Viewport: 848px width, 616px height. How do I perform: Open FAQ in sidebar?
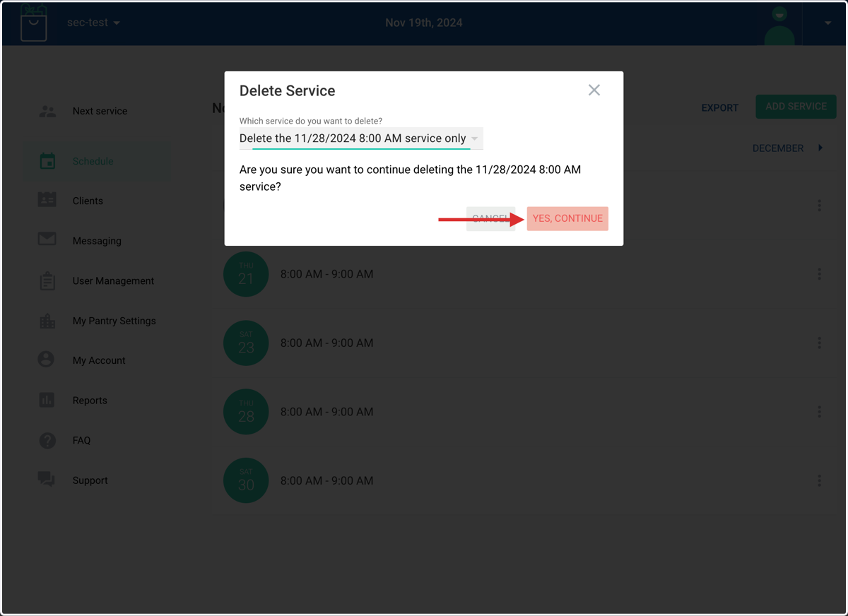click(x=81, y=440)
